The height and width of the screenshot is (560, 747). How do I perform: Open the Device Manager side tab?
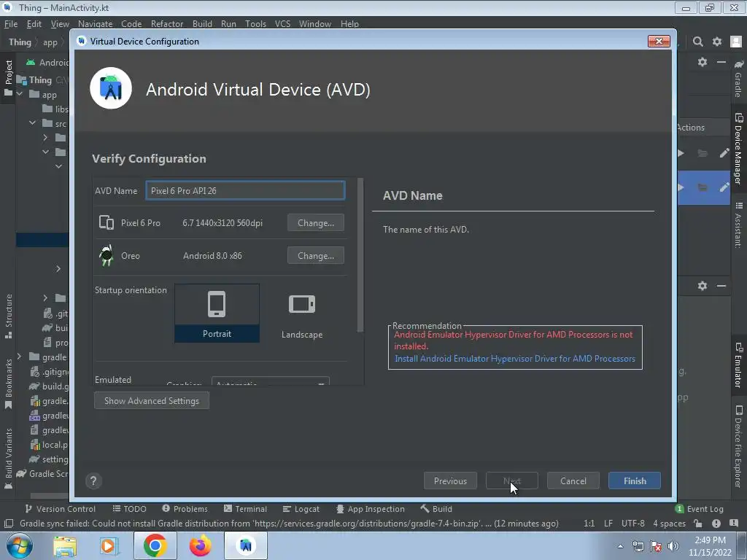tap(738, 149)
